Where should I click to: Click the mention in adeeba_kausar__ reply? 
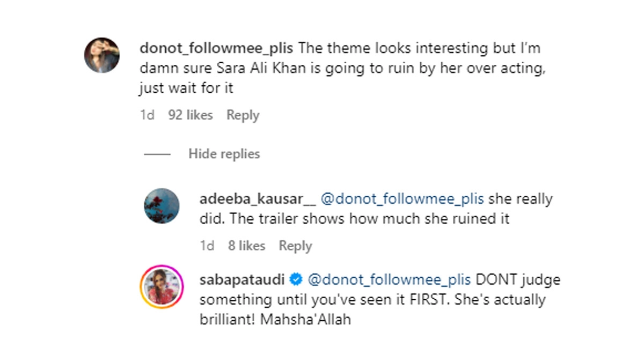[402, 199]
